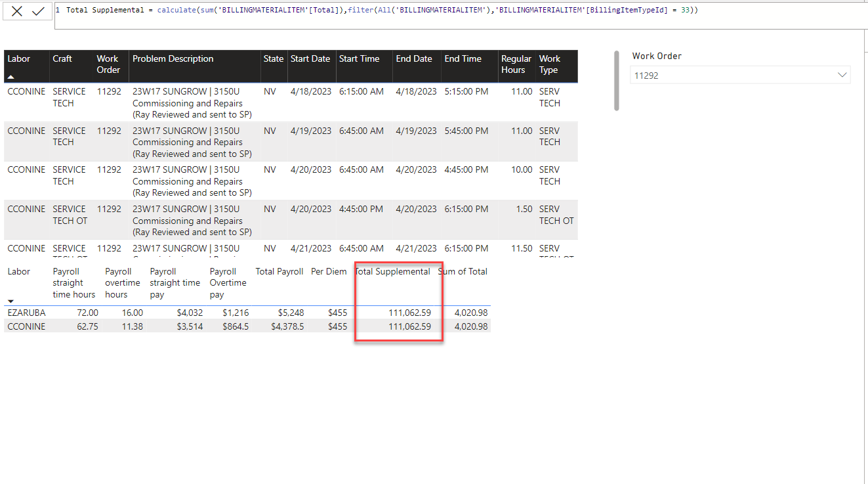The width and height of the screenshot is (868, 484).
Task: Click the Payroll overtime hours header
Action: coord(122,283)
